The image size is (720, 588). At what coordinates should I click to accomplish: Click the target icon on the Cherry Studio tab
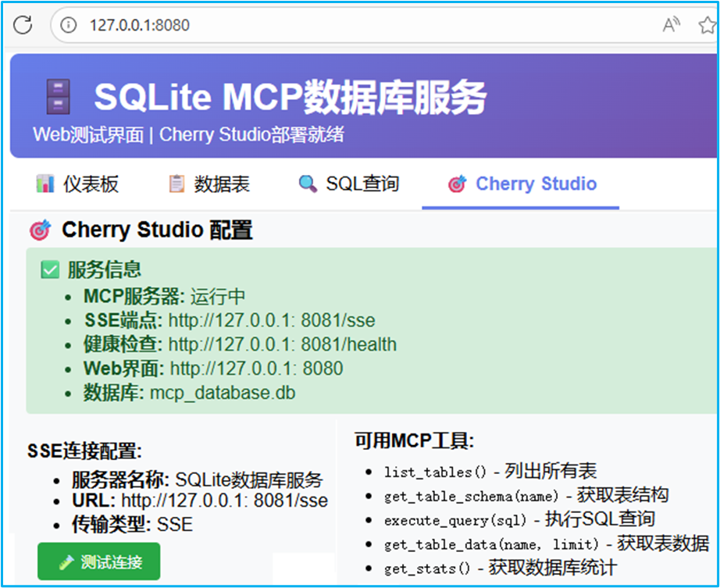457,184
